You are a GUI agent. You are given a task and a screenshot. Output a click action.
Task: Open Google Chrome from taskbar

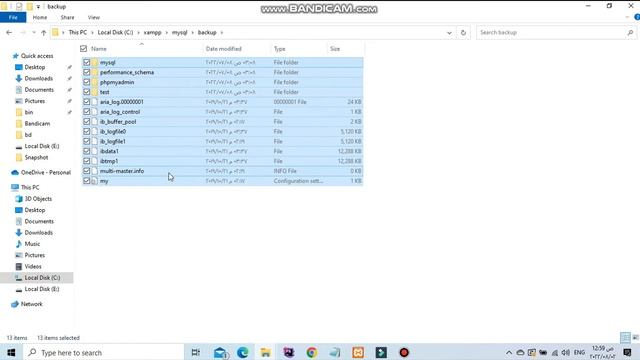(x=311, y=352)
